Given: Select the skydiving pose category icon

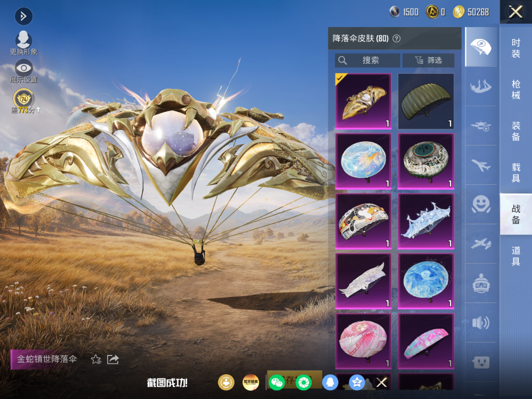Looking at the screenshot, I should pyautogui.click(x=481, y=86).
